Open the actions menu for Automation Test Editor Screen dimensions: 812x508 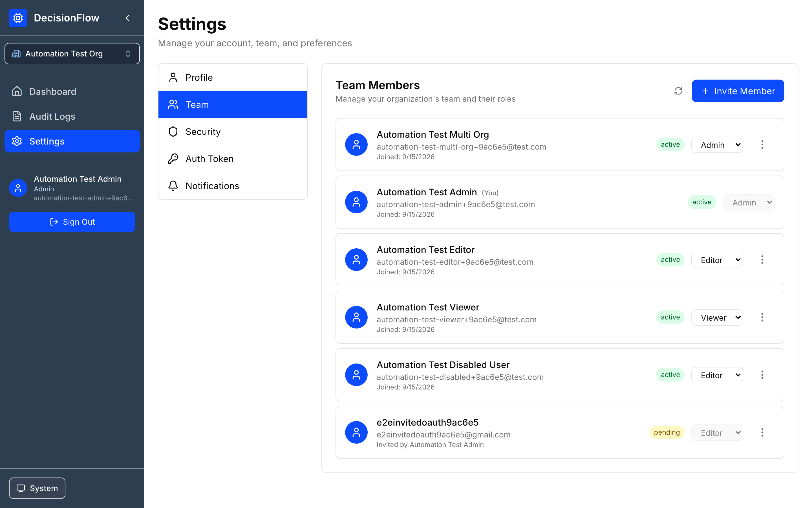pyautogui.click(x=762, y=260)
